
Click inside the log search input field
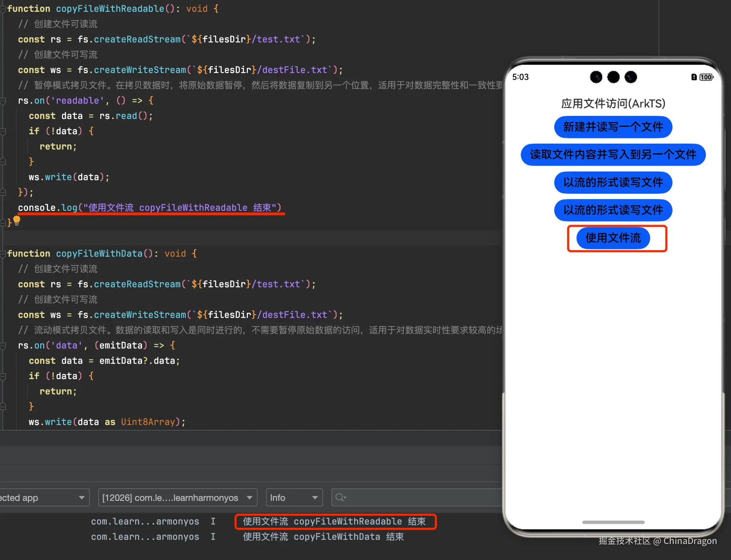click(418, 497)
